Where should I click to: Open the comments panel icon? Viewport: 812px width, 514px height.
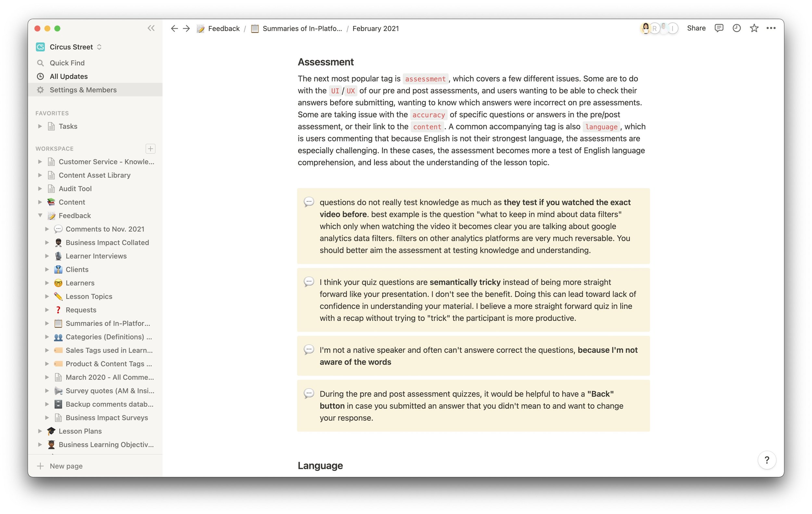(x=718, y=28)
